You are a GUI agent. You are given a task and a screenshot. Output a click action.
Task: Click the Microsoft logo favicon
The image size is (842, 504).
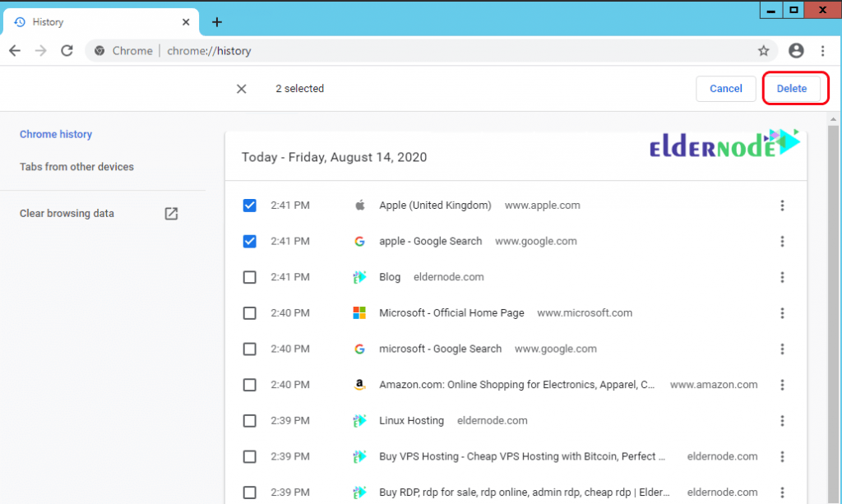pos(359,312)
